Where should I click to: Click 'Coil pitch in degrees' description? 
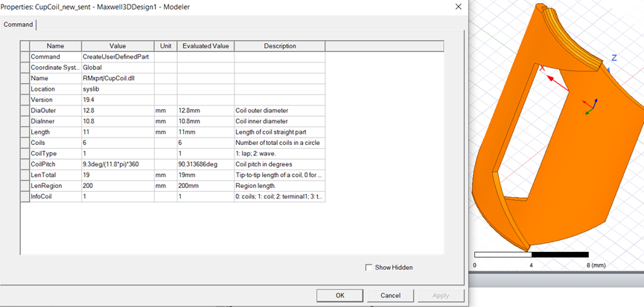pos(280,164)
